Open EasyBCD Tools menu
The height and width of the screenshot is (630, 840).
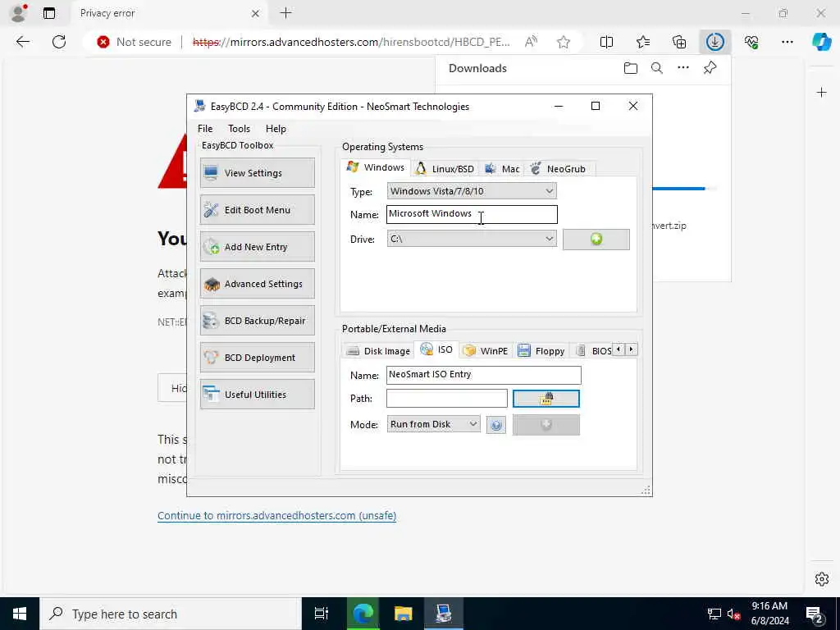[x=239, y=129]
